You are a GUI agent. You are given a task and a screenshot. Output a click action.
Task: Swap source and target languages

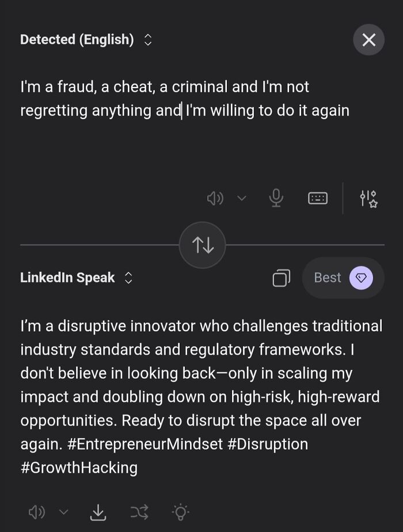pyautogui.click(x=202, y=245)
